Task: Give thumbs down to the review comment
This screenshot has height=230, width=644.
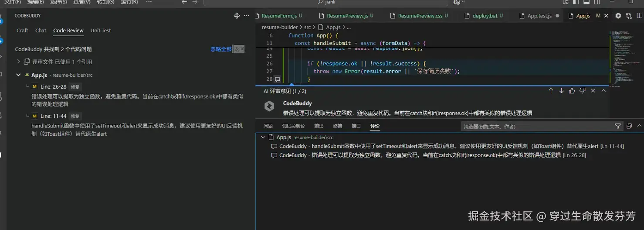Action: coord(583,91)
